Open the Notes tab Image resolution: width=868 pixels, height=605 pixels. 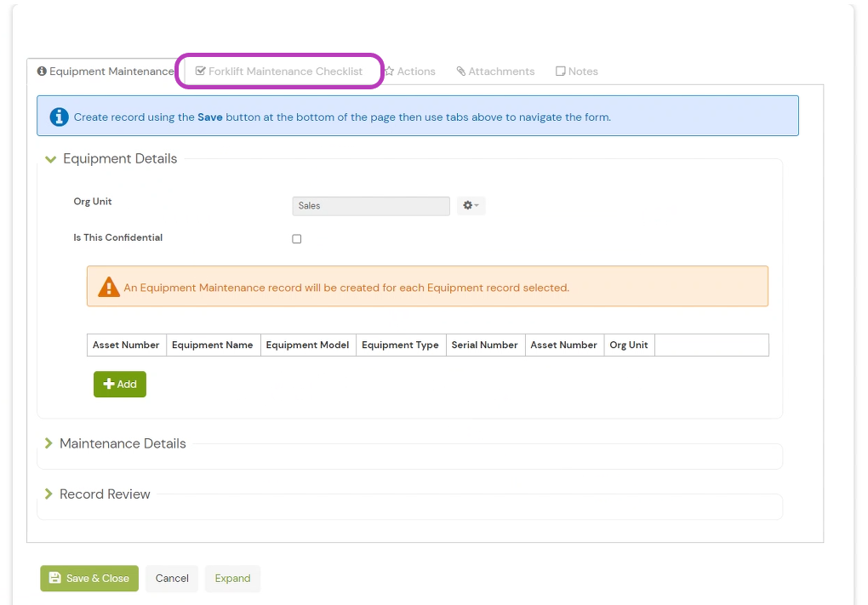pos(583,71)
